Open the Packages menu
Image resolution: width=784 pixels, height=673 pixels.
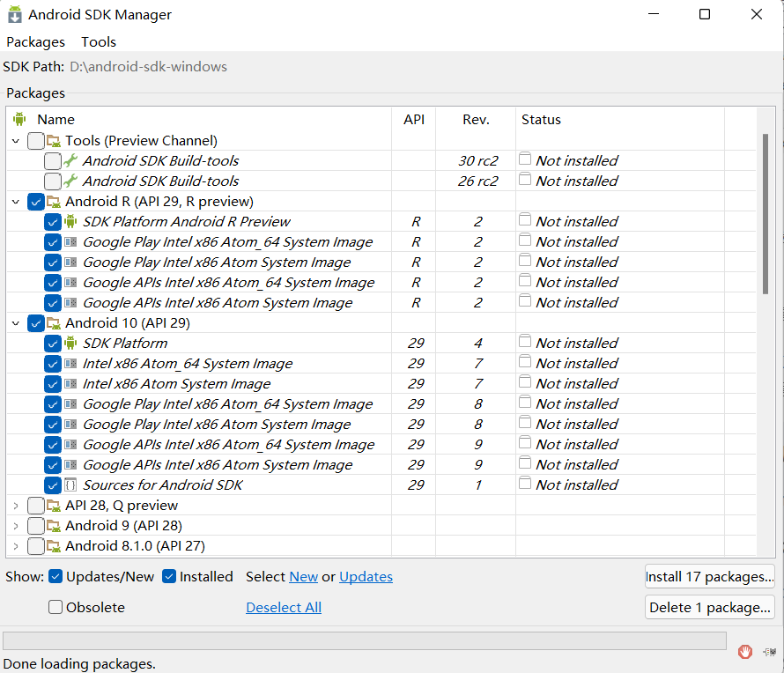[35, 42]
